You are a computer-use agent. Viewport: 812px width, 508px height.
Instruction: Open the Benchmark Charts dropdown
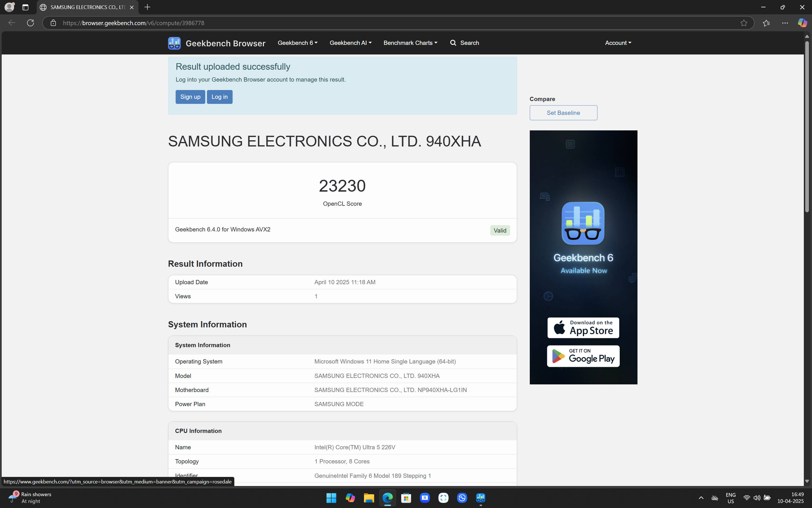(410, 43)
